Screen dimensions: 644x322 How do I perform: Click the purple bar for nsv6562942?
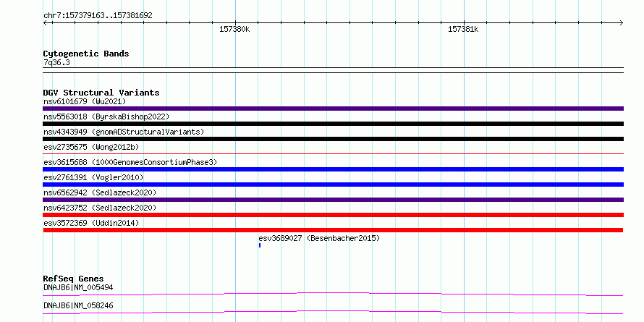click(x=333, y=200)
